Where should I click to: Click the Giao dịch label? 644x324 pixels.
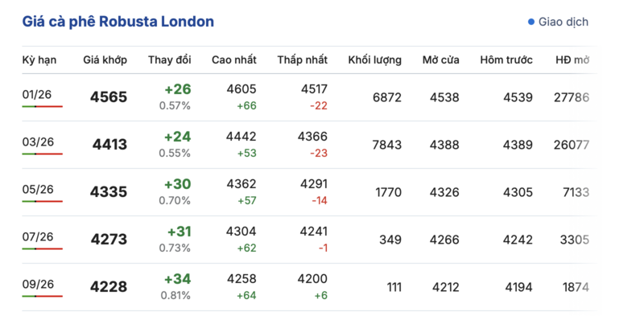click(x=563, y=22)
